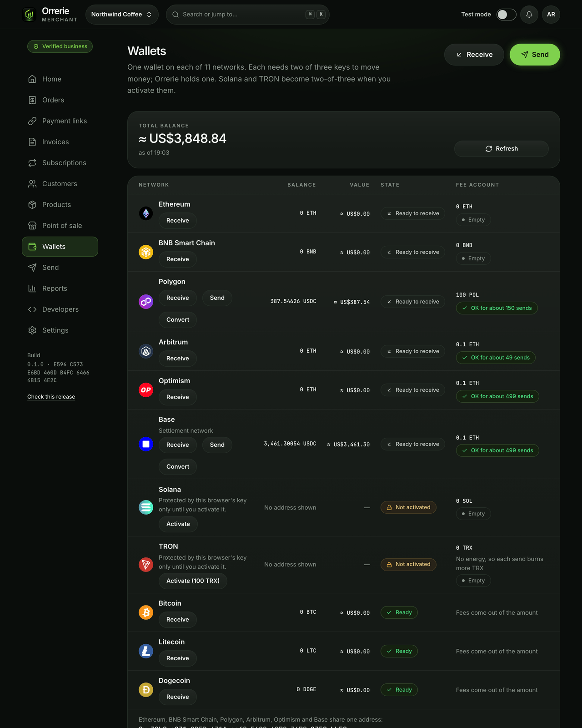
Task: Follow the Check this release link
Action: [x=51, y=397]
